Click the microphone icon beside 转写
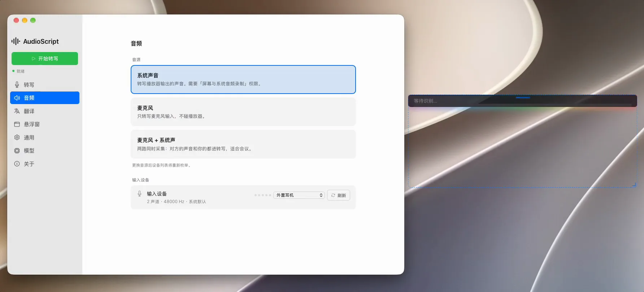The height and width of the screenshot is (292, 644). tap(17, 85)
